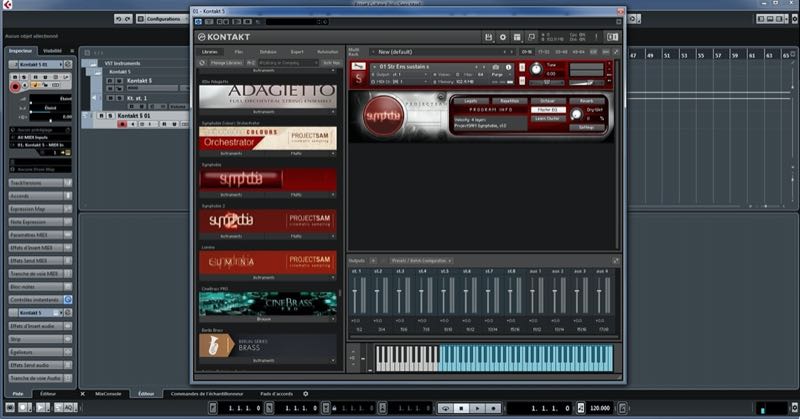Switch to Visibilité tab next to Inspecteur
This screenshot has height=419, width=800.
pos(53,51)
